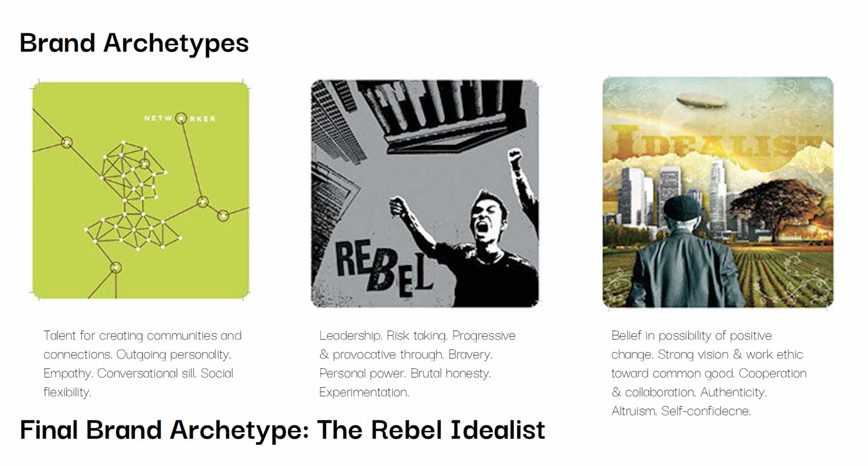Click the Idealist description about positive change
Image resolution: width=868 pixels, height=466 pixels.
(709, 373)
